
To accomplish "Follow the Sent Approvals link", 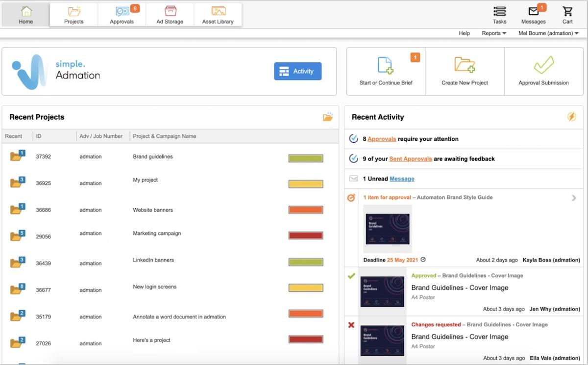I will coord(411,159).
